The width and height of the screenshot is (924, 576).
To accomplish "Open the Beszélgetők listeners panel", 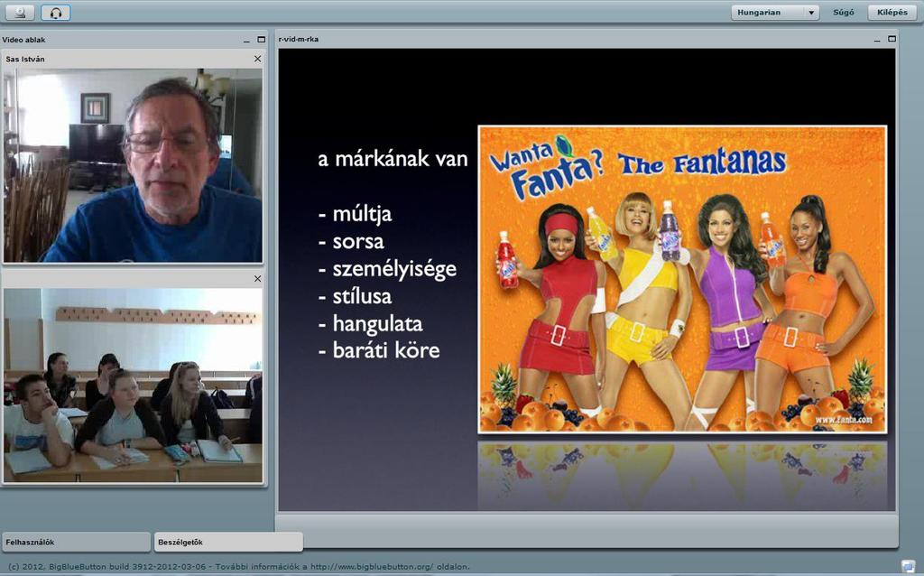I will pyautogui.click(x=228, y=542).
